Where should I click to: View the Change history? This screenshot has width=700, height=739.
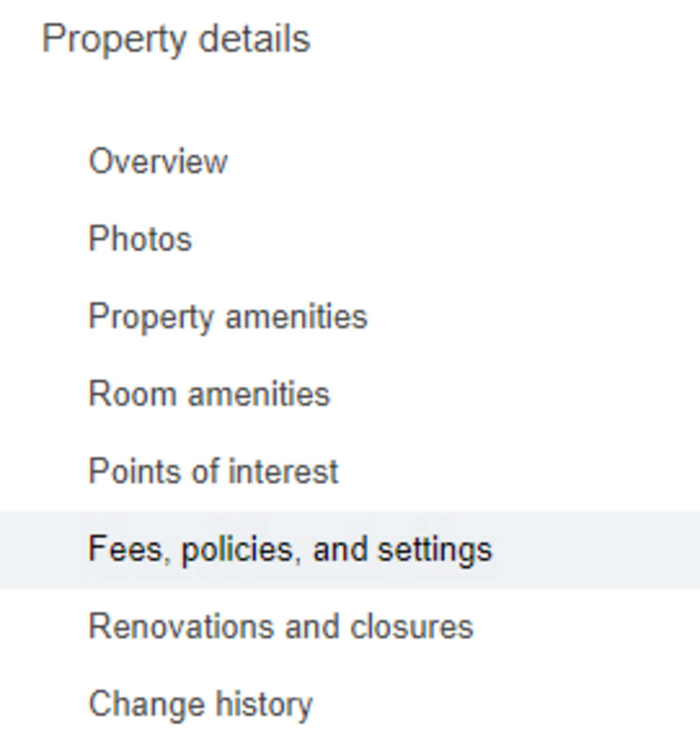click(200, 704)
